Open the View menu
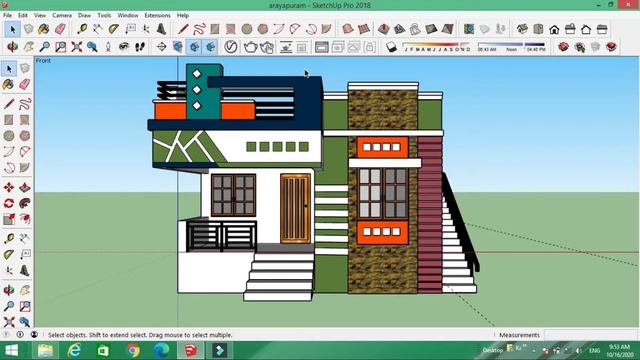 (x=40, y=15)
